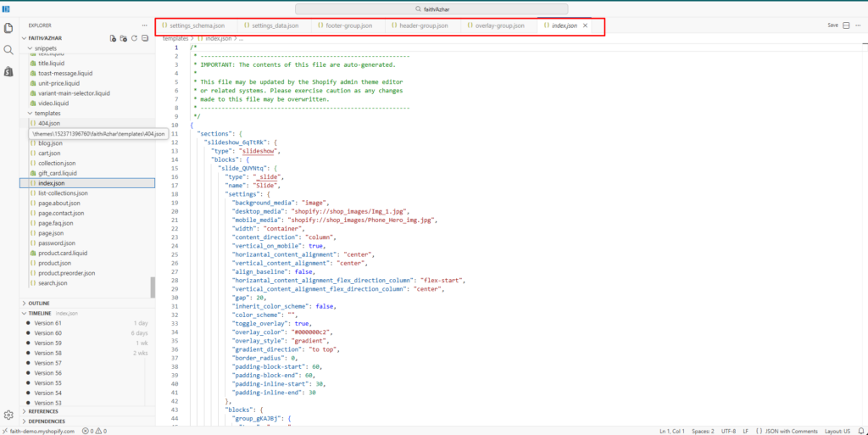This screenshot has height=435, width=868.
Task: Open page.contact.json template file
Action: click(61, 213)
